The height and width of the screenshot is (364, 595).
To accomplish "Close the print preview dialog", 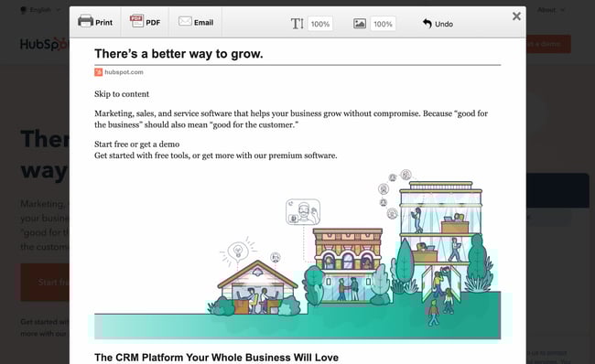I will pyautogui.click(x=516, y=16).
